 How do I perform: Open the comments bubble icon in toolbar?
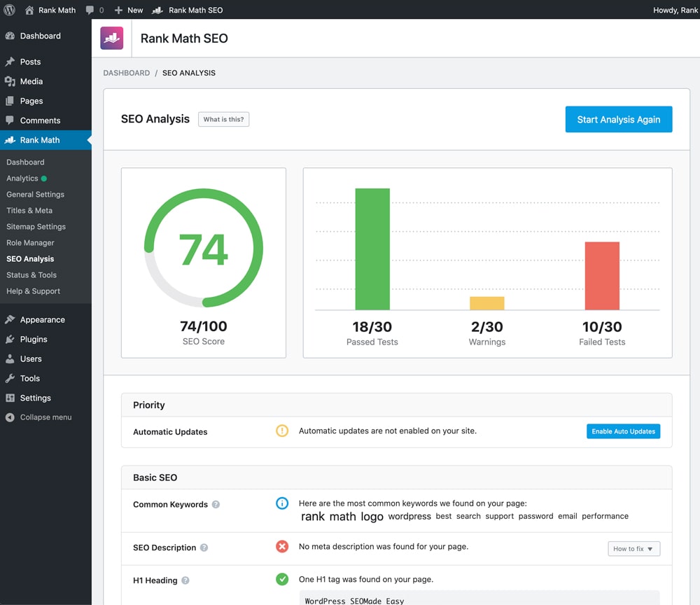(x=92, y=10)
